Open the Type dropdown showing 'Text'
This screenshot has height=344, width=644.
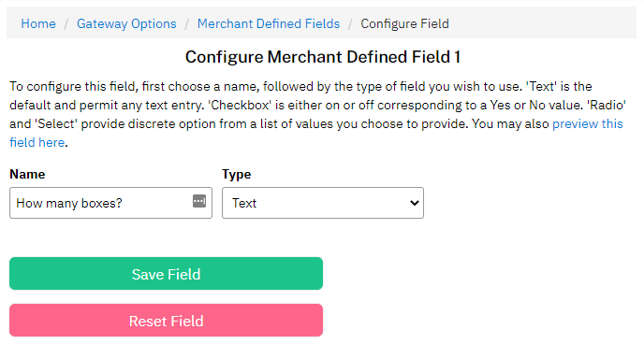(x=323, y=203)
